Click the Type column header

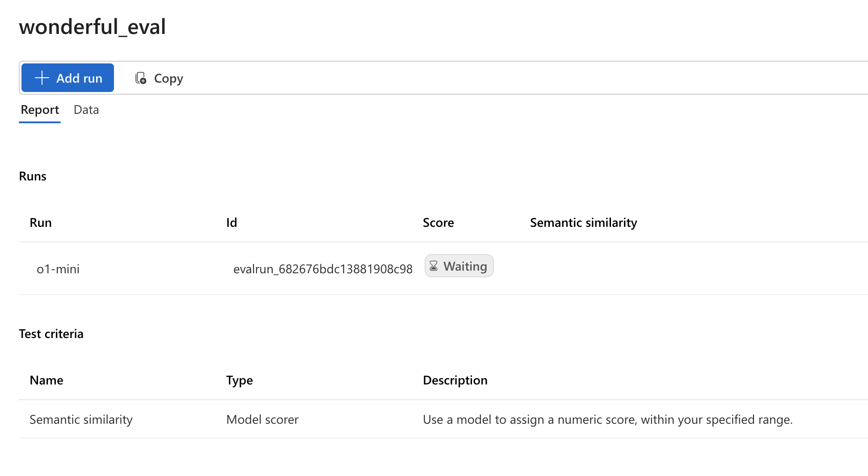240,380
